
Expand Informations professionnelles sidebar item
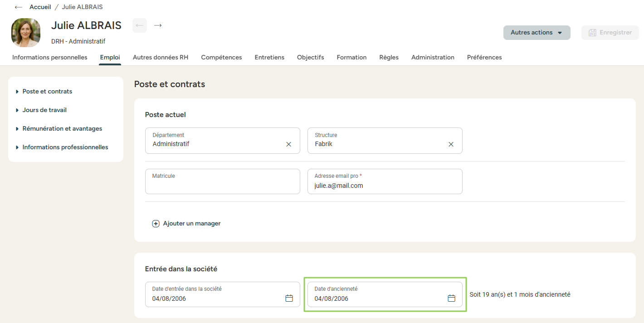pyautogui.click(x=65, y=147)
